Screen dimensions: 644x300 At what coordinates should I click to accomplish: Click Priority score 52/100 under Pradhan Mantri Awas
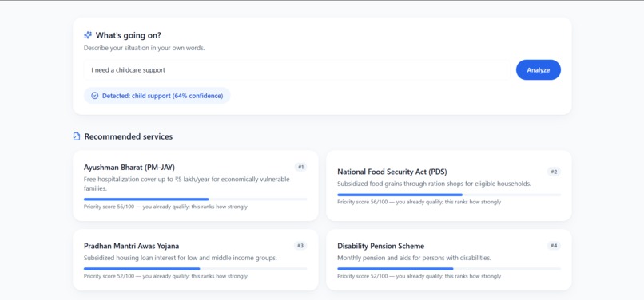[165, 276]
